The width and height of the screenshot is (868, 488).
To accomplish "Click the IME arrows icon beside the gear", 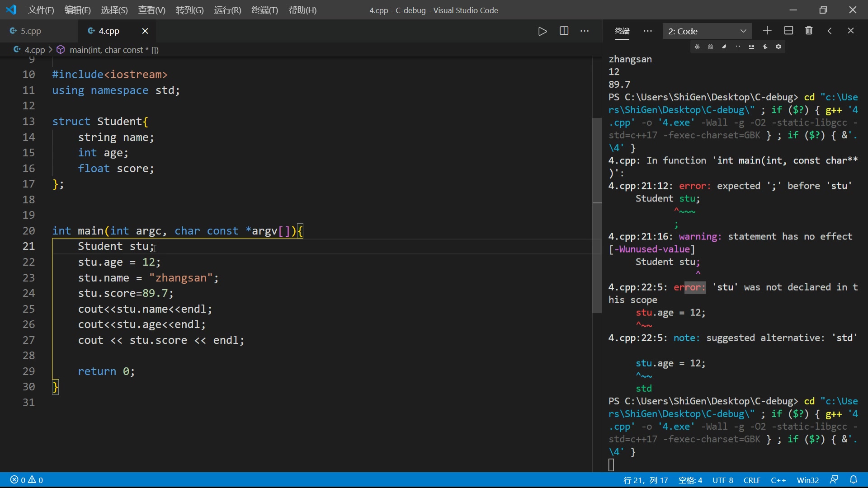I will [765, 47].
